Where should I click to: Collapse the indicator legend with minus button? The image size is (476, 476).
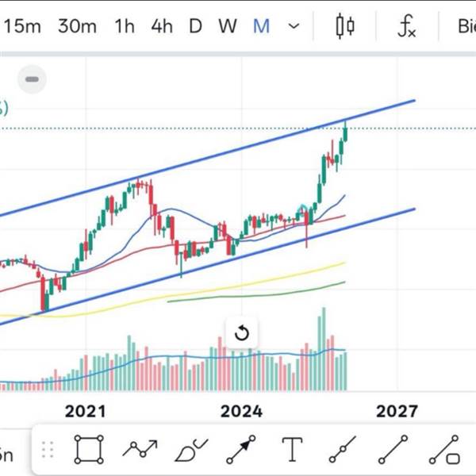[33, 79]
